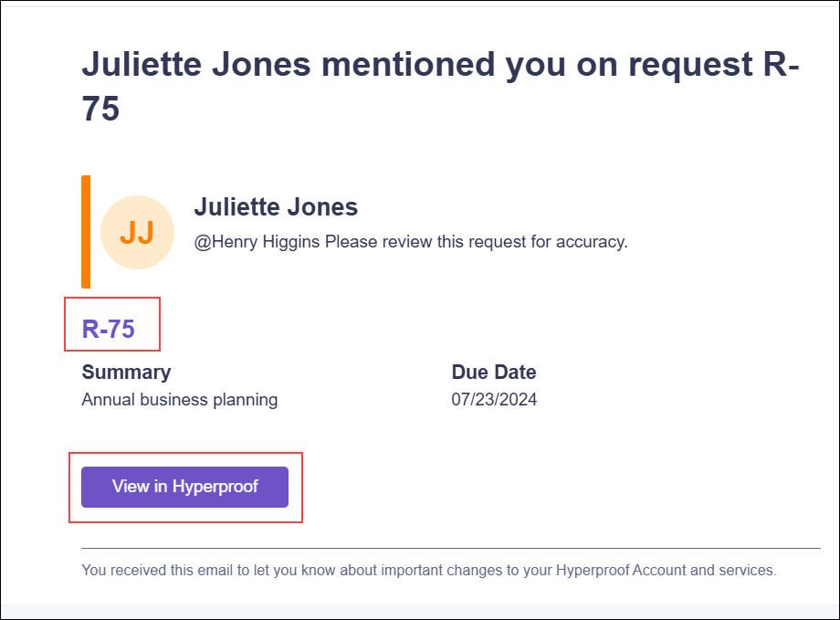
Task: Click the Due Date label
Action: (494, 372)
